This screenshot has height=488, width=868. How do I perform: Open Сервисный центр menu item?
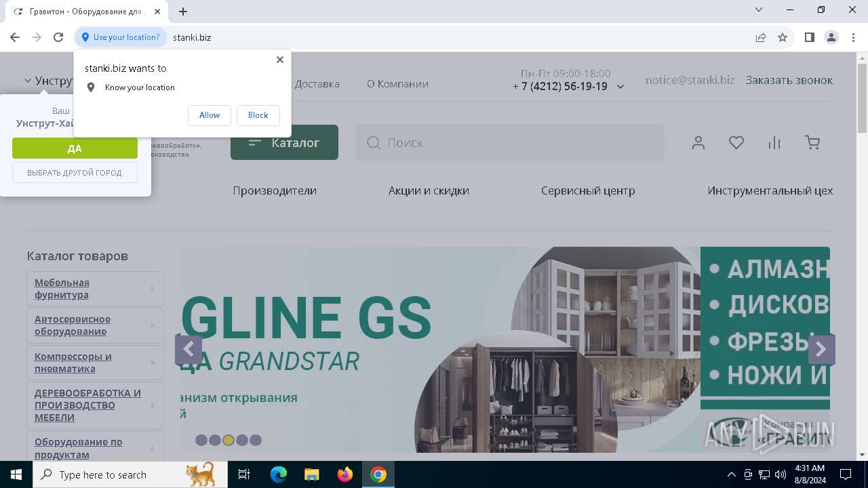coord(588,190)
